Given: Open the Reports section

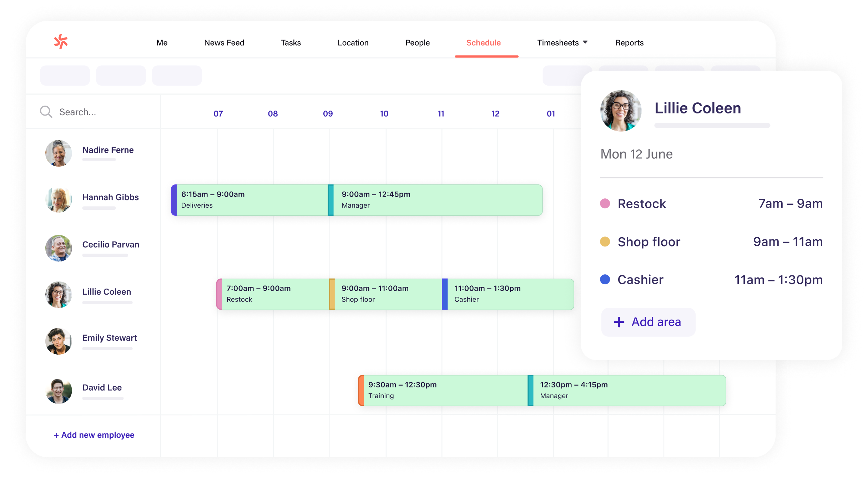Looking at the screenshot, I should (629, 42).
